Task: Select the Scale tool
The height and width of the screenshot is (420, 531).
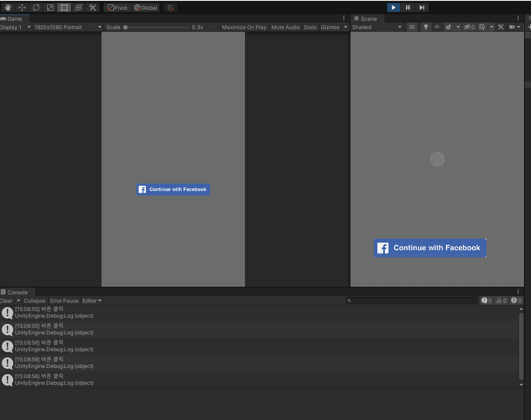Action: [x=50, y=7]
